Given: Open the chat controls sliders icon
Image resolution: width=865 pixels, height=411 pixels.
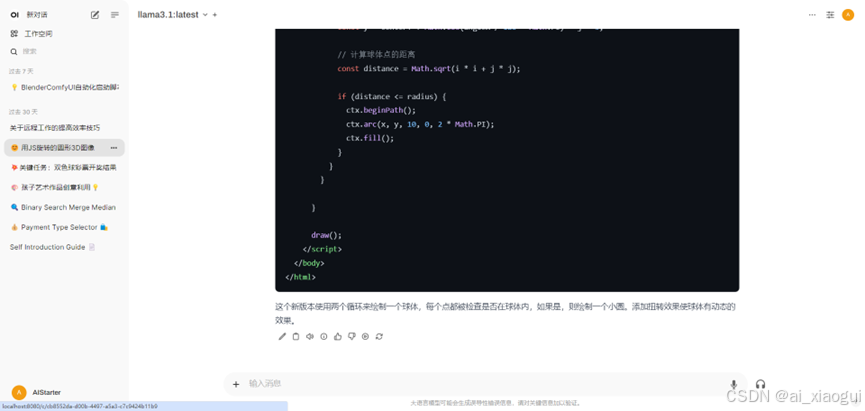Looking at the screenshot, I should tap(830, 15).
